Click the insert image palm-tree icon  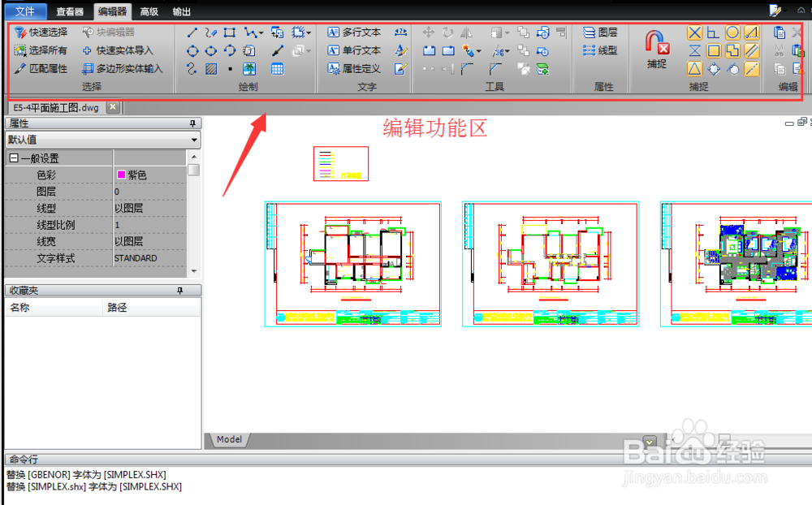[x=249, y=69]
